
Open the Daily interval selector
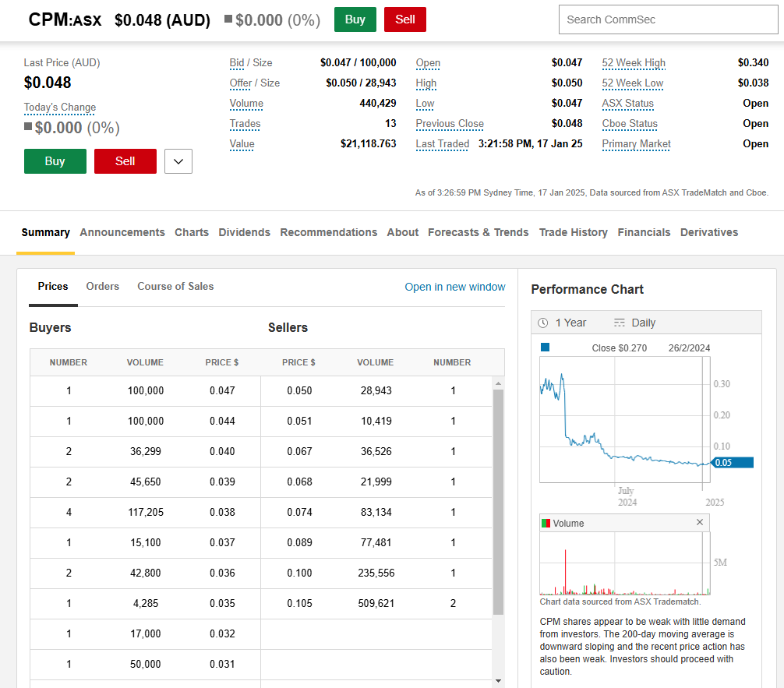pos(644,323)
